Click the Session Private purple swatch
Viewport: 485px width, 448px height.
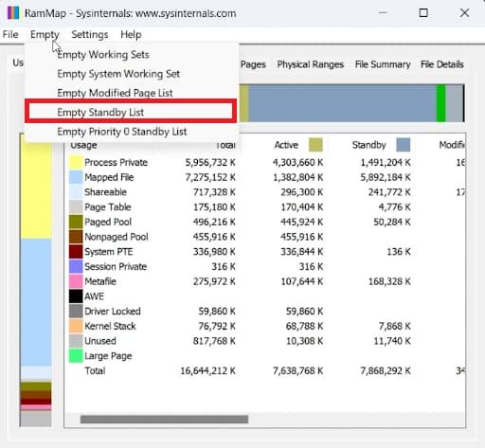[76, 266]
